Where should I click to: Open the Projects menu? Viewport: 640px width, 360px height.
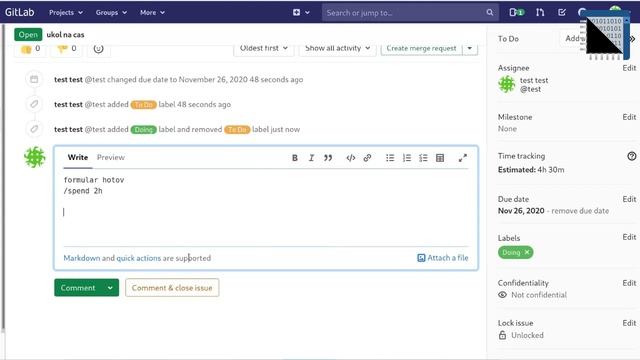pyautogui.click(x=66, y=13)
